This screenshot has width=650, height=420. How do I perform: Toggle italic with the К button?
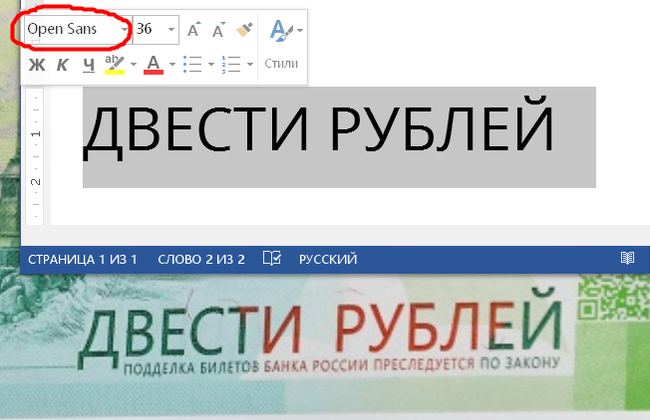63,65
